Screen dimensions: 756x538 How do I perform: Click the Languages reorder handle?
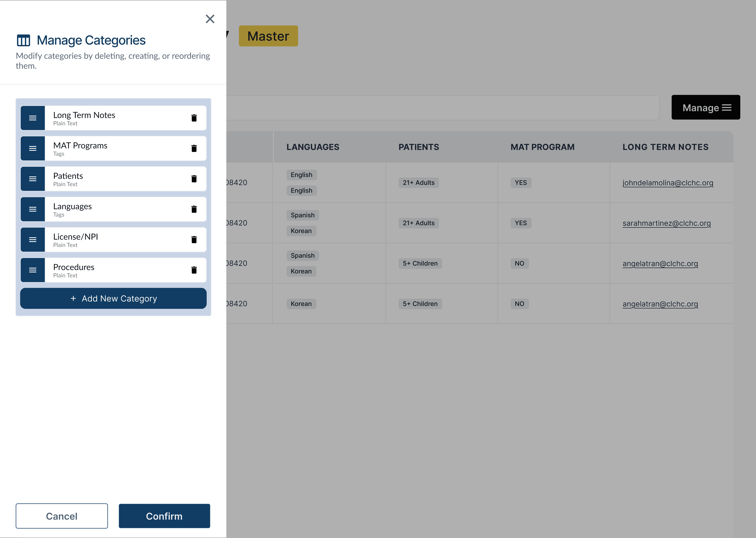(x=33, y=209)
